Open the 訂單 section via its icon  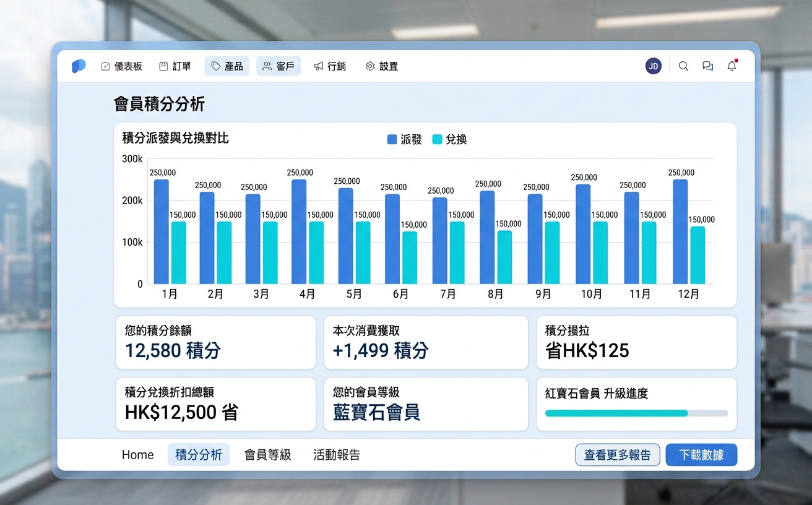tap(163, 66)
